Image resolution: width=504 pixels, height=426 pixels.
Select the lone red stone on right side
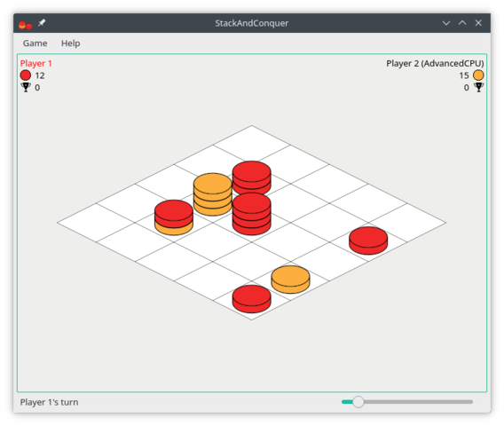pos(368,241)
